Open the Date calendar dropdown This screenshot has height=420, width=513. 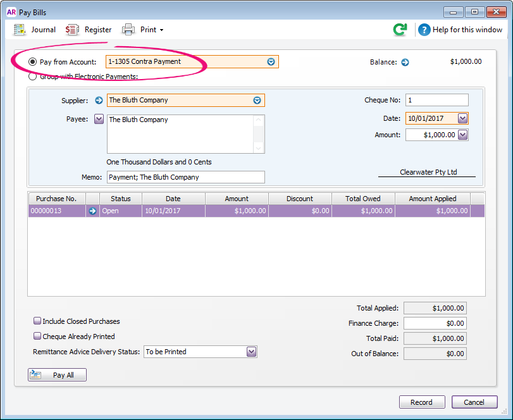(x=462, y=118)
